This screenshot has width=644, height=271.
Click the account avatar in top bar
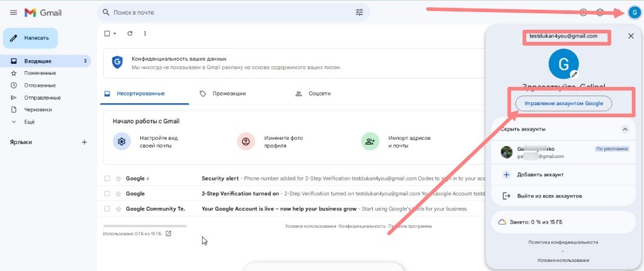tap(634, 12)
